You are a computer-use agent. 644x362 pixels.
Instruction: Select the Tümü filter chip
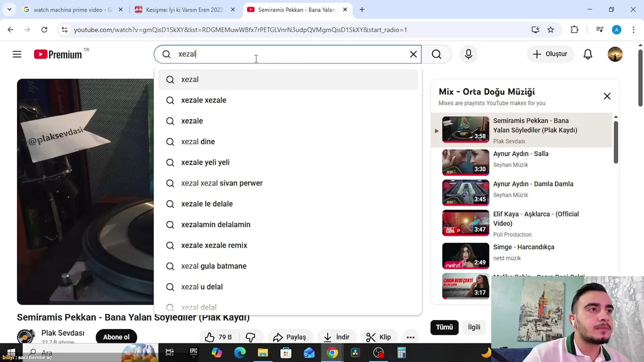click(x=444, y=327)
